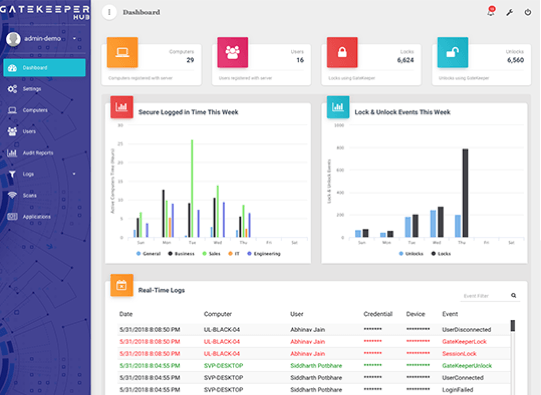Click the green GateKeeperUnlock event cell

tap(467, 366)
